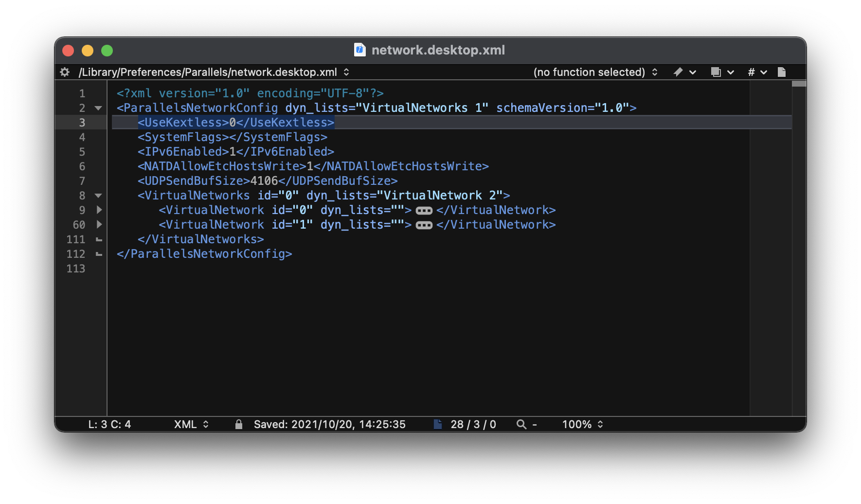Click the <SystemFlags></SystemFlags> line

coord(233,137)
